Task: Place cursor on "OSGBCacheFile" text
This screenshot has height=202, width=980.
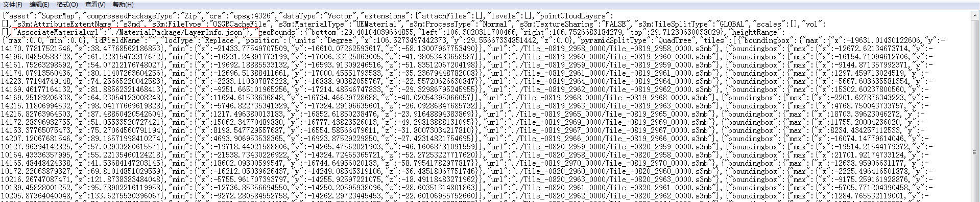Action: (239, 24)
